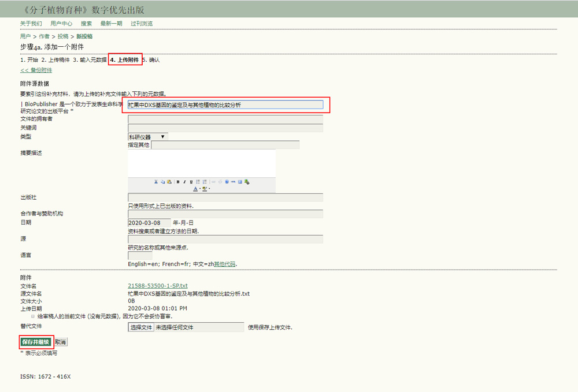Image resolution: width=578 pixels, height=392 pixels.
Task: Click 选择文件 to choose a replacement file
Action: (x=141, y=327)
